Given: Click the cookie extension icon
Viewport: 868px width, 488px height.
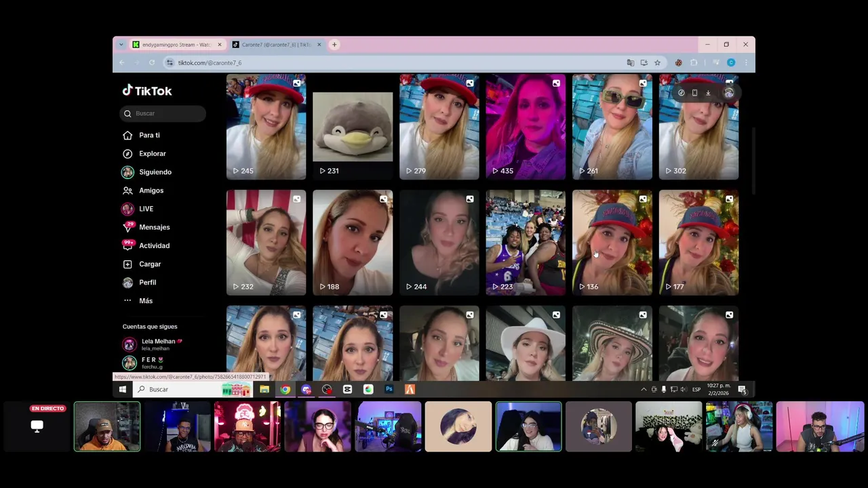Looking at the screenshot, I should pyautogui.click(x=678, y=62).
